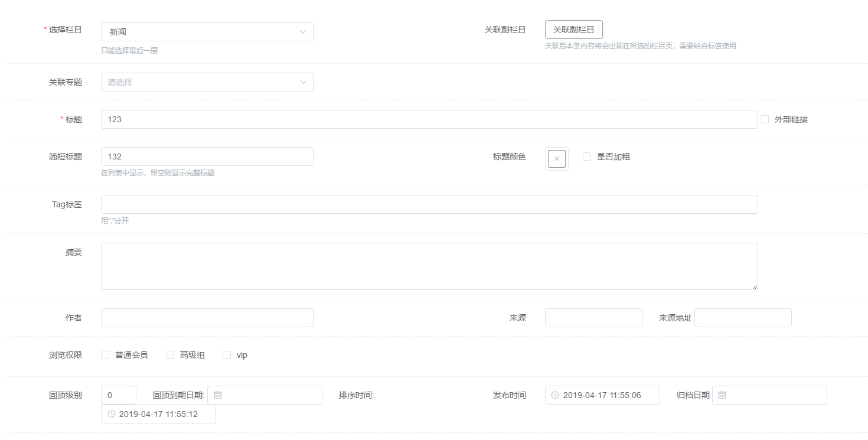Click the 来源 input field
Screen dimensions: 868x440
pos(593,318)
